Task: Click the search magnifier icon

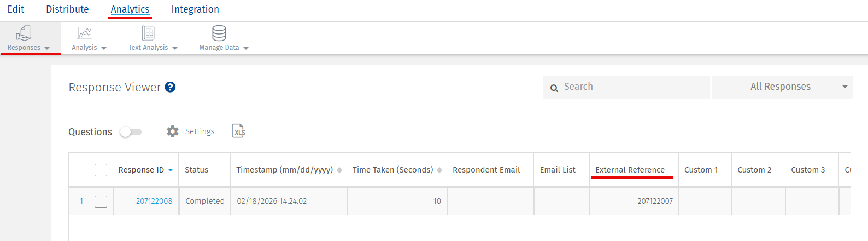Action: tap(554, 88)
